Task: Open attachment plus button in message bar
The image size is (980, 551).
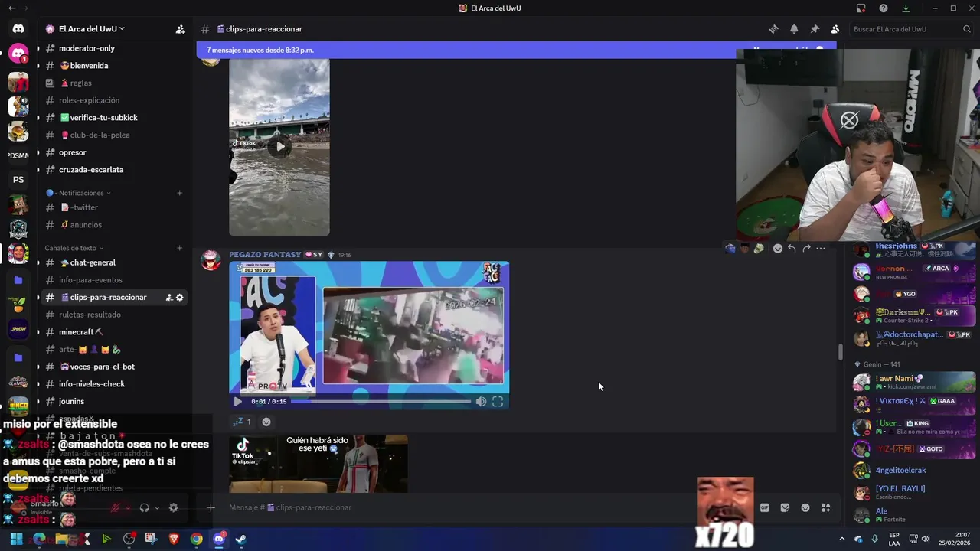Action: 211,507
